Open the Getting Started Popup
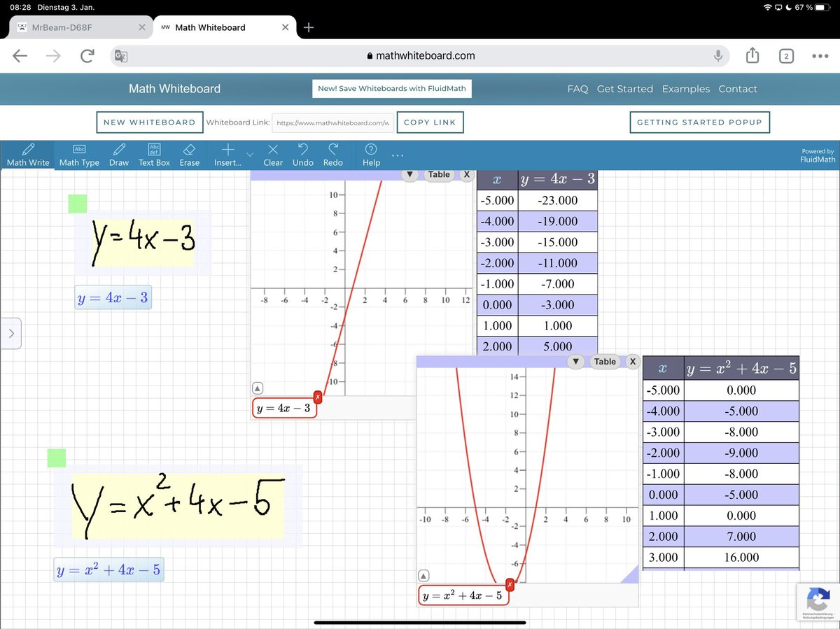The height and width of the screenshot is (629, 840). click(x=700, y=122)
